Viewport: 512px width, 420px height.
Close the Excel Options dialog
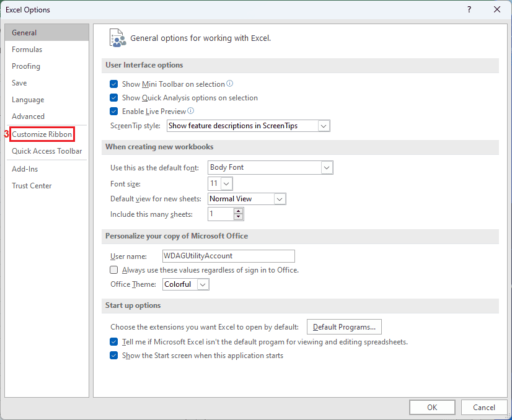497,9
